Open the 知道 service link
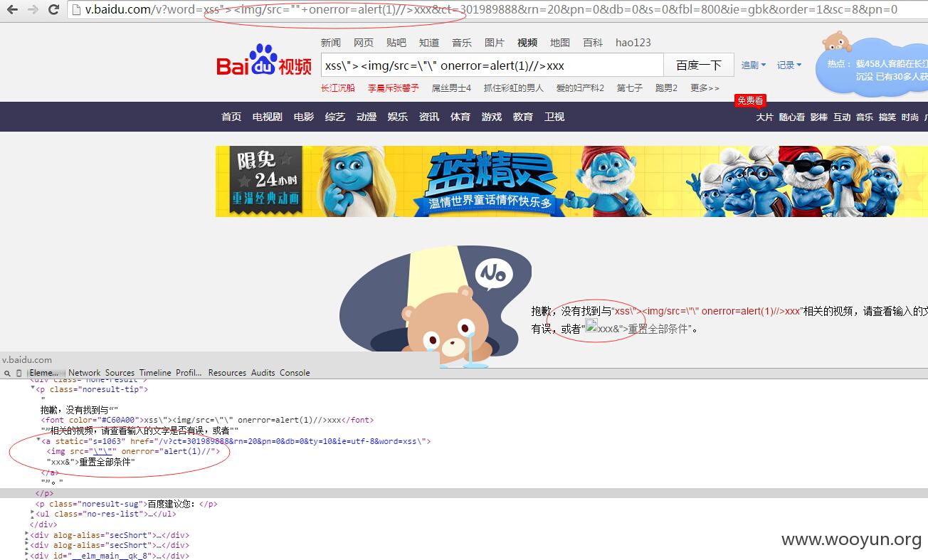Image resolution: width=928 pixels, height=560 pixels. click(429, 43)
